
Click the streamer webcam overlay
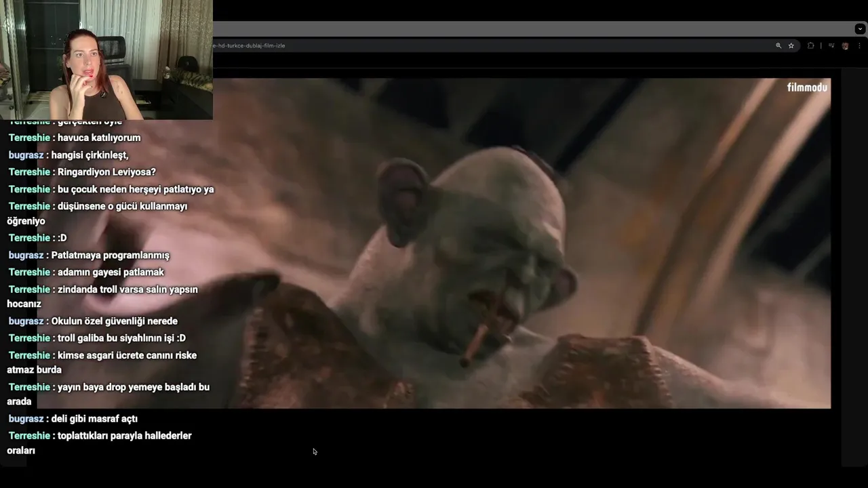106,60
